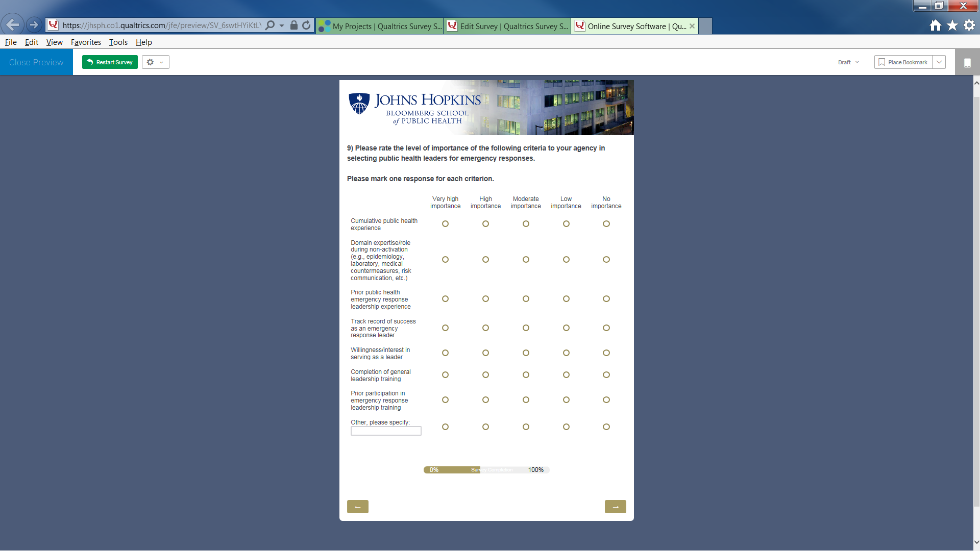Expand the Place Bookmark arrow dropdown
This screenshot has width=980, height=551.
tap(939, 62)
